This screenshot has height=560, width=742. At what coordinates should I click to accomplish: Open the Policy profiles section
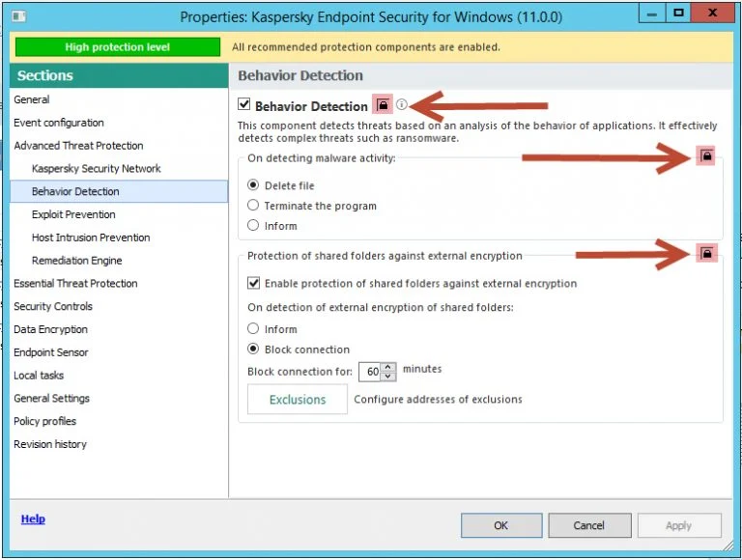[118, 421]
